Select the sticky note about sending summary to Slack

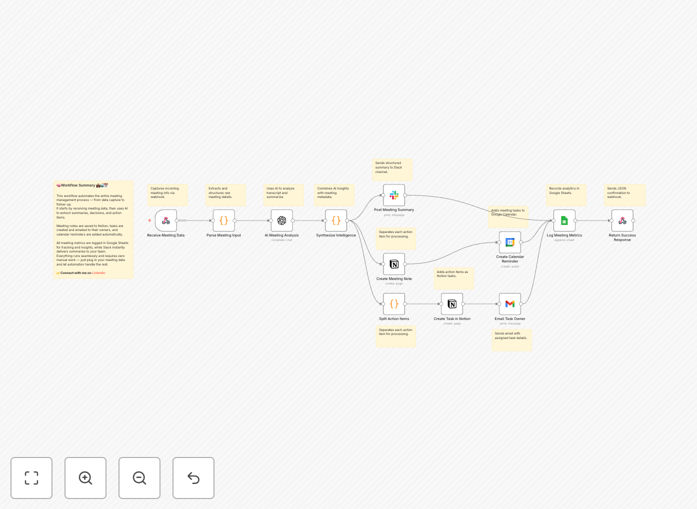tap(392, 170)
